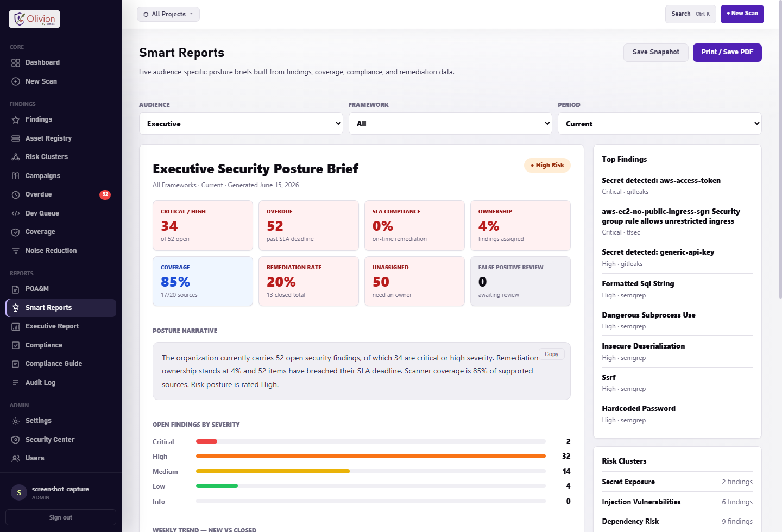This screenshot has height=532, width=782.
Task: Click the Settings gear icon
Action: 16,421
